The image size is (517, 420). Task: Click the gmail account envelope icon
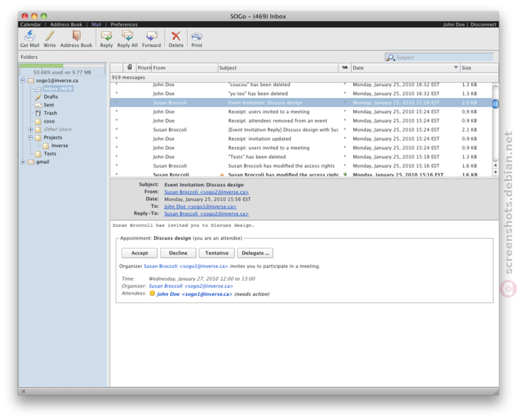tap(31, 162)
